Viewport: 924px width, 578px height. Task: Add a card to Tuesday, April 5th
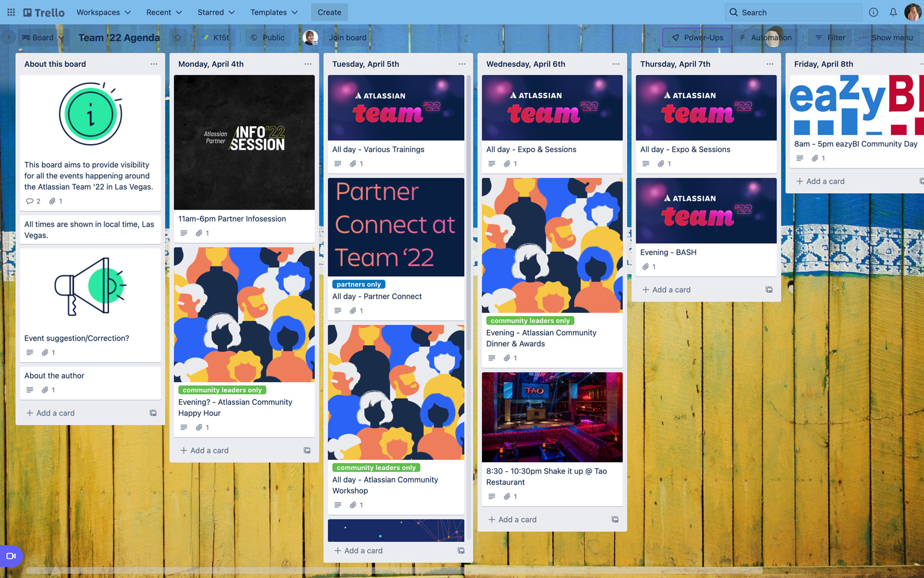(x=359, y=550)
